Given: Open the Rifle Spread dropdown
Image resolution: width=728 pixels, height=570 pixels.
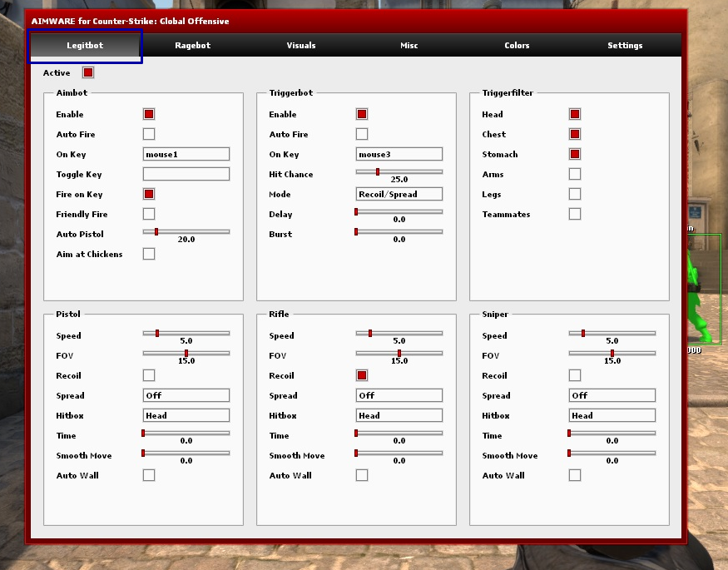Looking at the screenshot, I should click(x=399, y=395).
